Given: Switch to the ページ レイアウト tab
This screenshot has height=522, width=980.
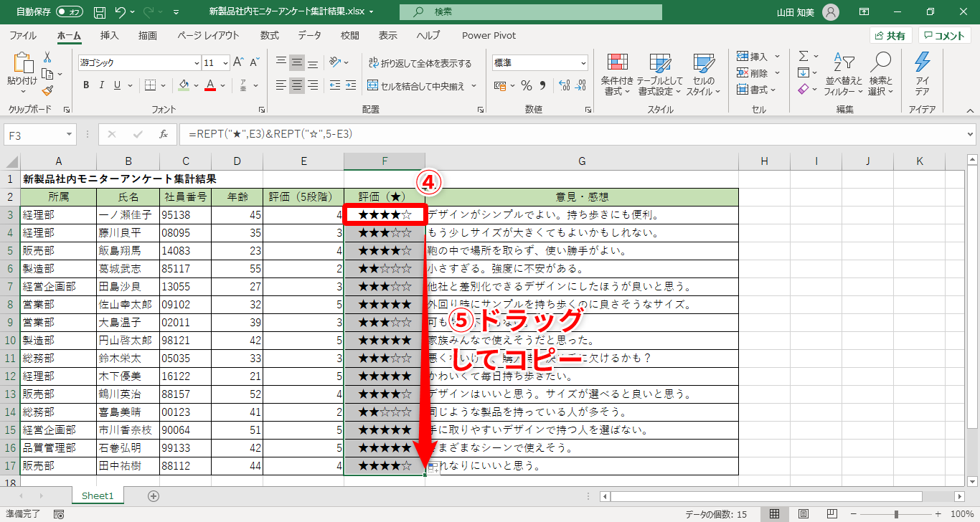Looking at the screenshot, I should (208, 35).
